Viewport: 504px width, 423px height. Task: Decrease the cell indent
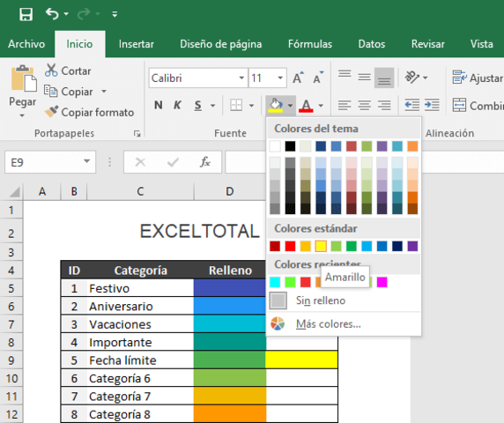pyautogui.click(x=412, y=105)
